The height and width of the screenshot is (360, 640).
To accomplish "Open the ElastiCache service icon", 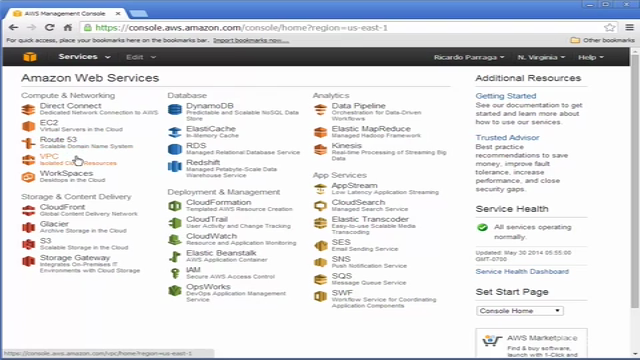I will tap(175, 132).
